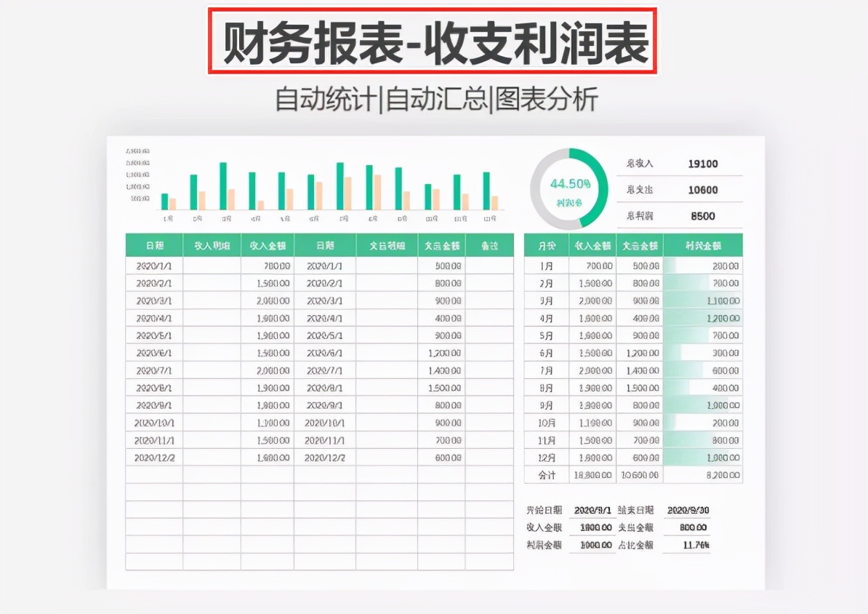Click the 利润金额 column header

[702, 244]
